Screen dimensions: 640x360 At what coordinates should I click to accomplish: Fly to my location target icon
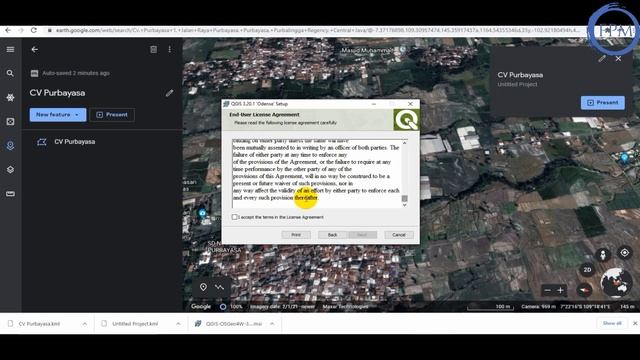click(624, 253)
